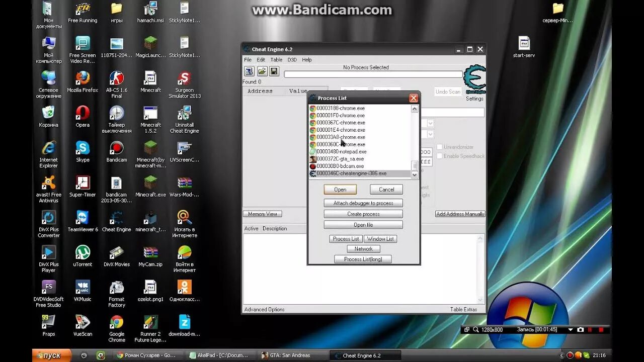
Task: Open All-CS 1.6 Final shortcut
Action: pos(117,84)
